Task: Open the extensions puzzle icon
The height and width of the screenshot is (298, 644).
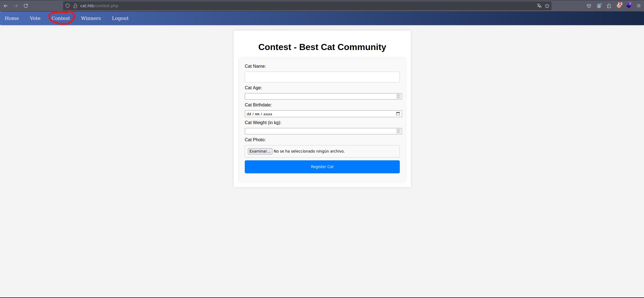Action: click(609, 6)
